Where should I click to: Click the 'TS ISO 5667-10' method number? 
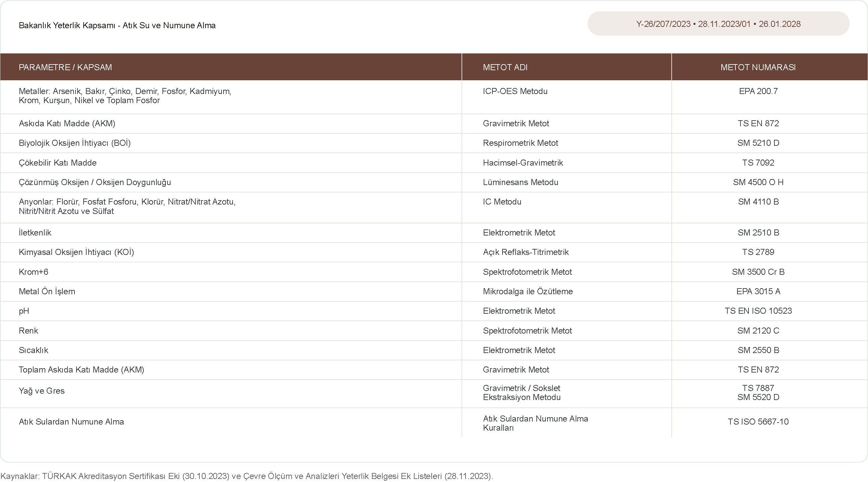tap(758, 422)
